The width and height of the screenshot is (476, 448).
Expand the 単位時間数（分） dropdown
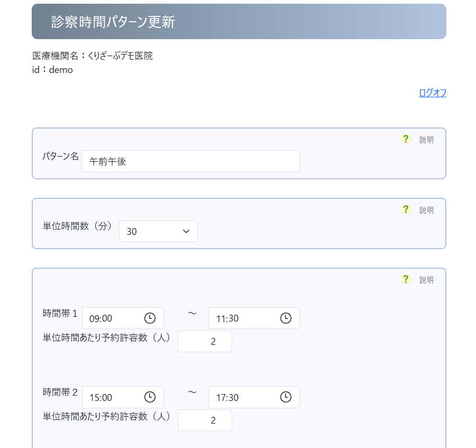point(158,231)
